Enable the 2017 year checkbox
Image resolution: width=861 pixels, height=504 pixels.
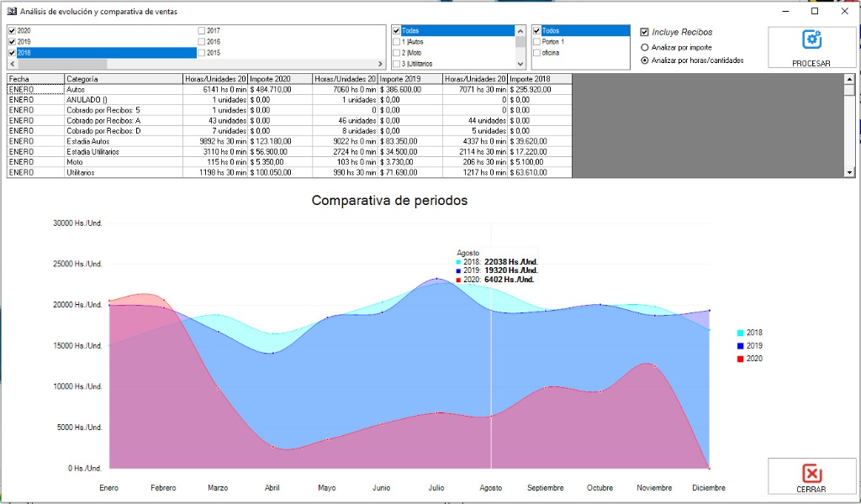[x=201, y=31]
